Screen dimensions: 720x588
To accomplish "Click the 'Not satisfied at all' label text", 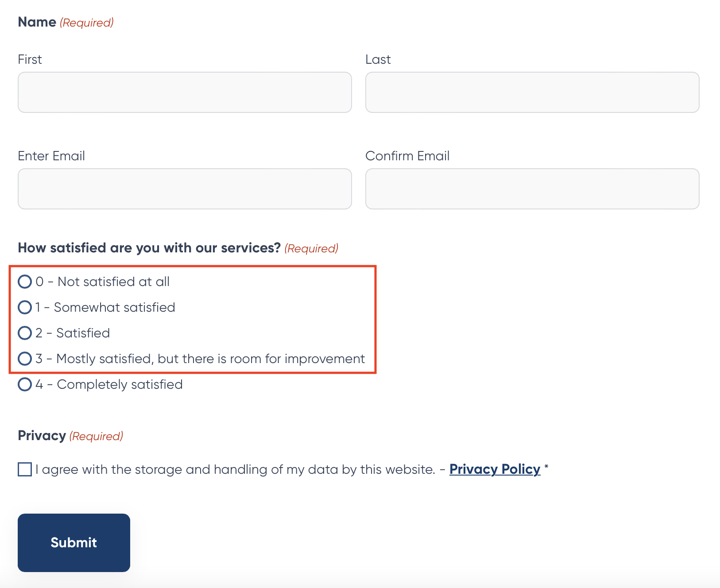I will coord(114,282).
